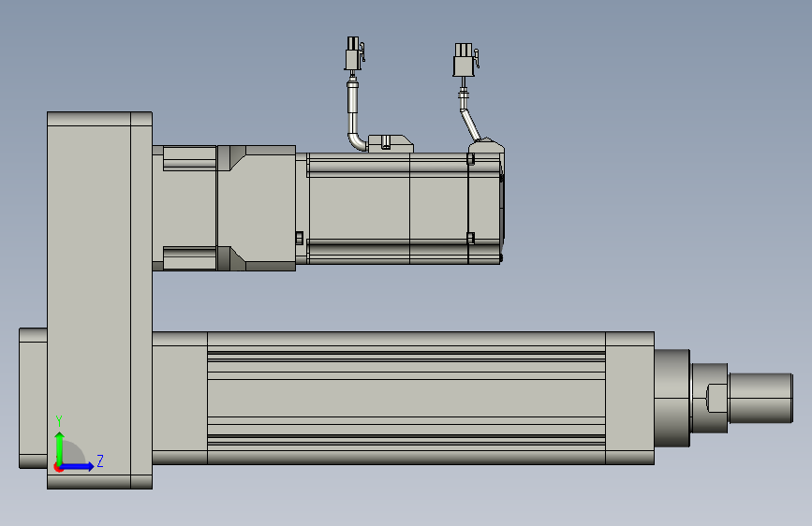Click the blue Z axis arrow of triad
812x526 pixels.
click(77, 466)
